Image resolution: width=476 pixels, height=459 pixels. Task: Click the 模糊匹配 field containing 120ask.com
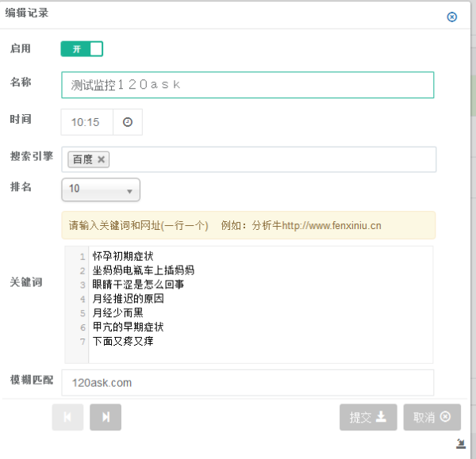pyautogui.click(x=248, y=383)
